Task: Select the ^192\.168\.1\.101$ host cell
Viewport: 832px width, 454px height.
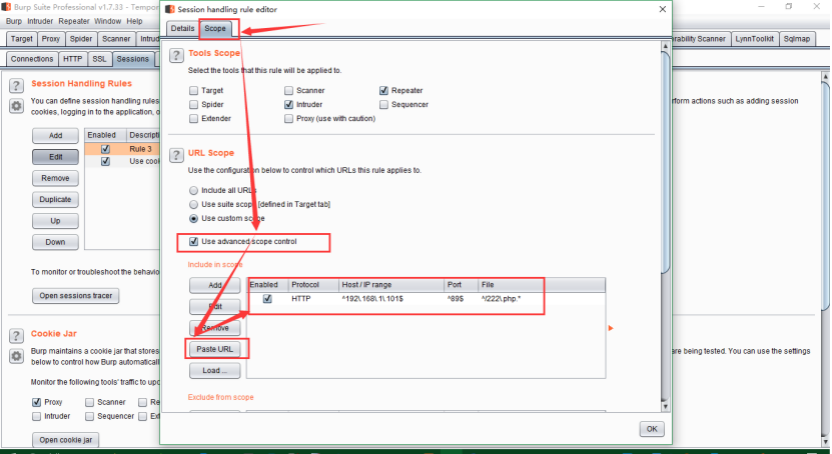Action: tap(392, 299)
